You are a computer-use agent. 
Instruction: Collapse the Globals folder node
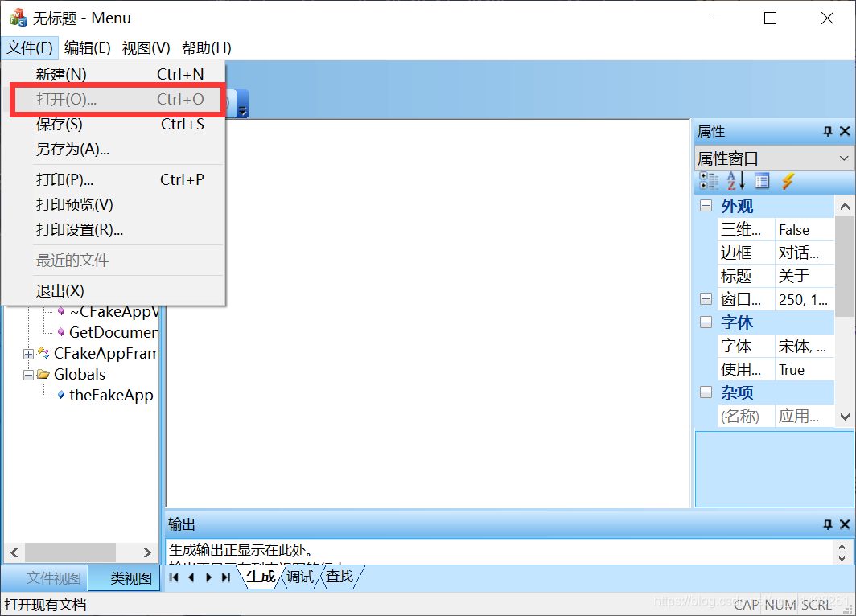coord(28,375)
